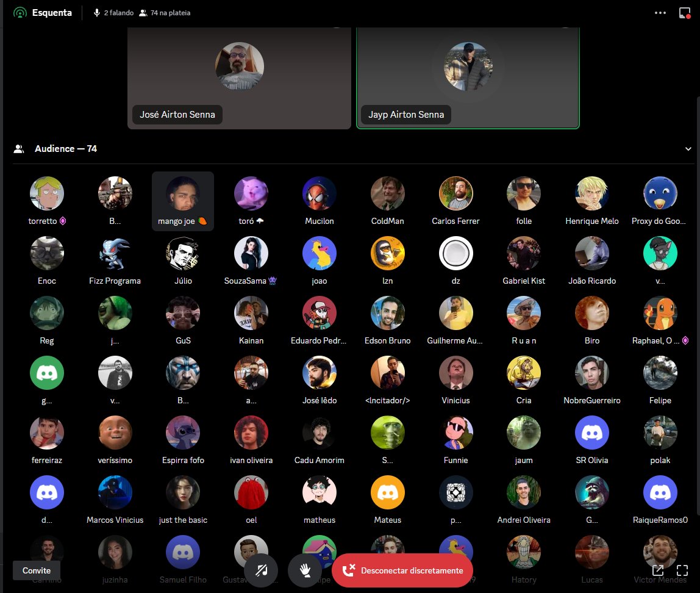Select mango joe's highlighted avatar
The height and width of the screenshot is (593, 700).
(183, 193)
